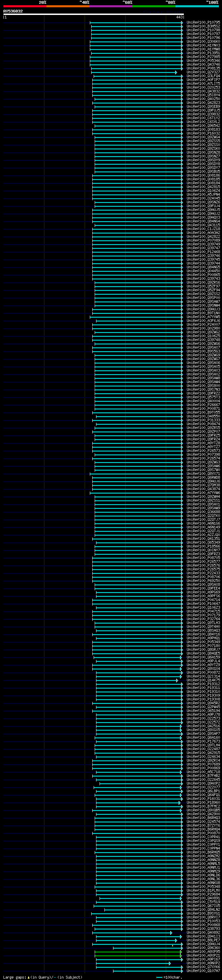Screen dimensions: 222x980
Task: Select hit UniRef100_P26577
Action: 203,561
